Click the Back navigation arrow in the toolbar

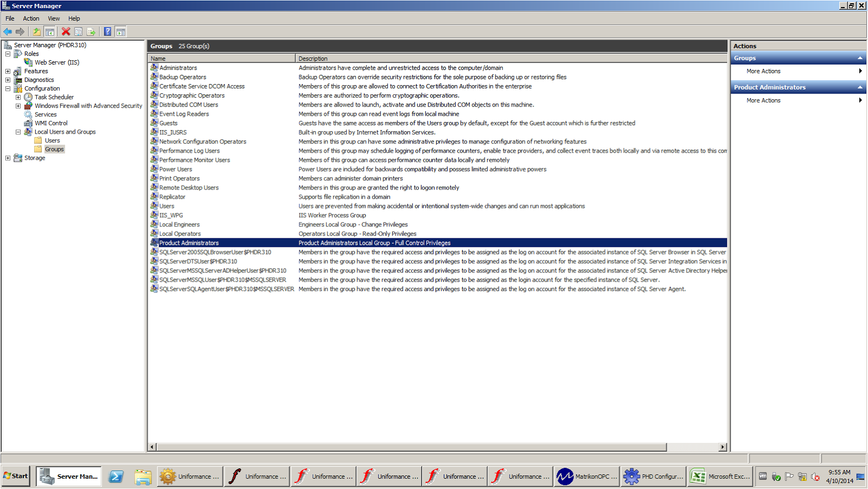[7, 31]
